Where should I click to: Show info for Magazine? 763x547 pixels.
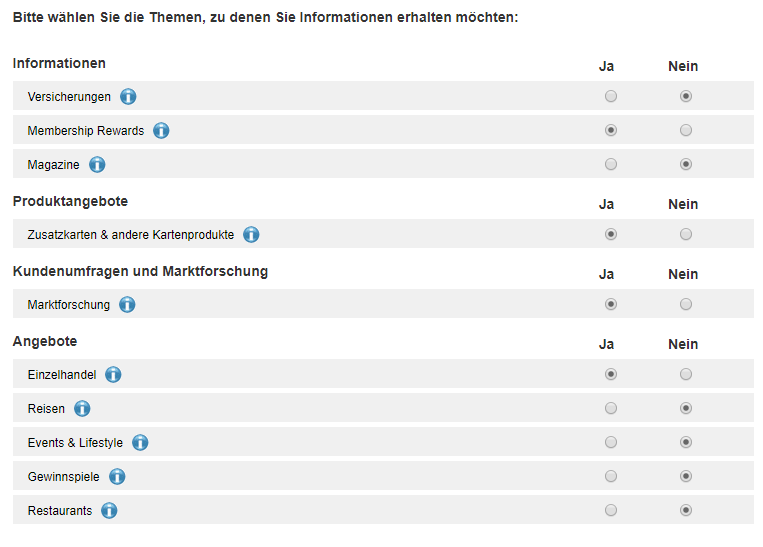click(97, 164)
